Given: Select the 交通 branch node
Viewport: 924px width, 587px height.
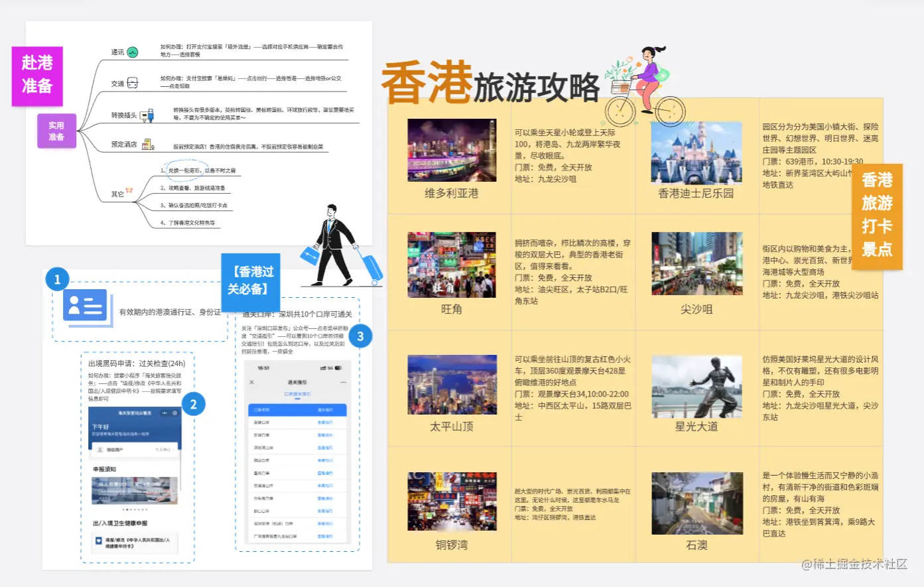Looking at the screenshot, I should 117,84.
